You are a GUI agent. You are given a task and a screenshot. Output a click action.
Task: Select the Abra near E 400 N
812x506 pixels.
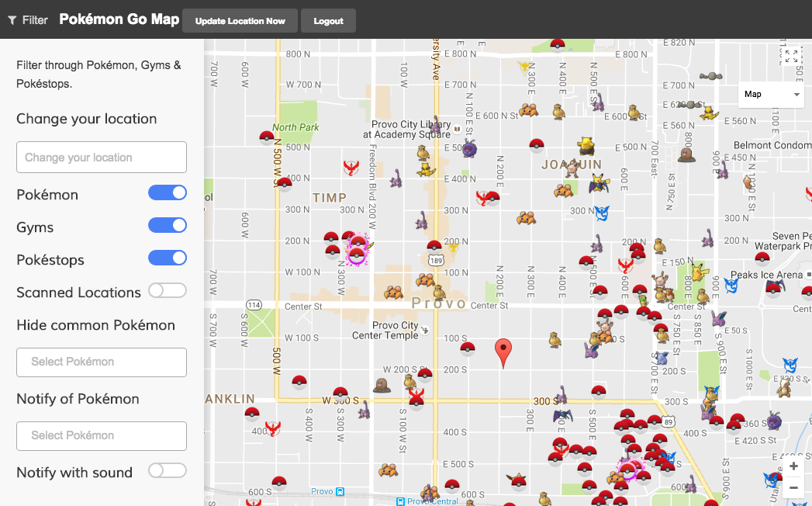(426, 169)
